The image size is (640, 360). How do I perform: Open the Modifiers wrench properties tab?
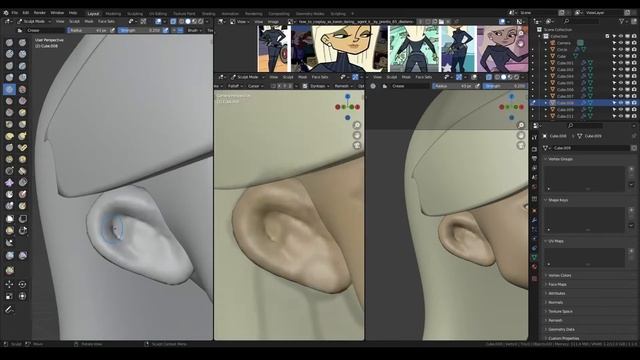point(534,220)
